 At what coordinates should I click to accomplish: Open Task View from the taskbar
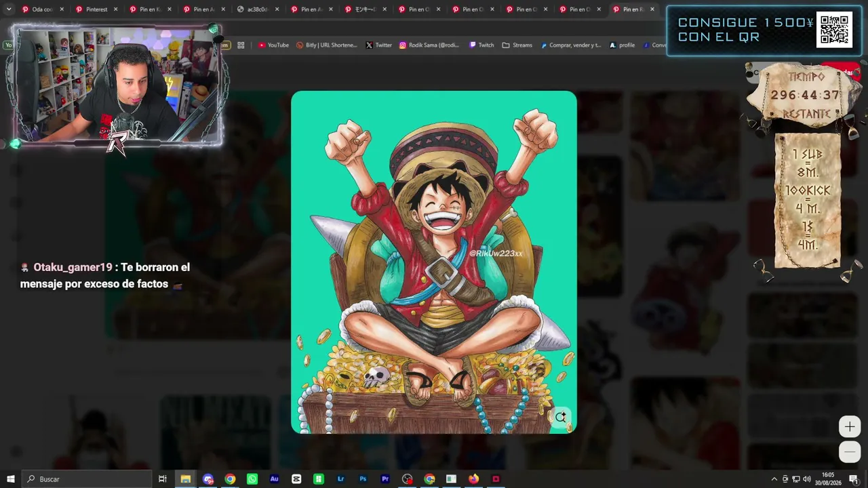(163, 479)
